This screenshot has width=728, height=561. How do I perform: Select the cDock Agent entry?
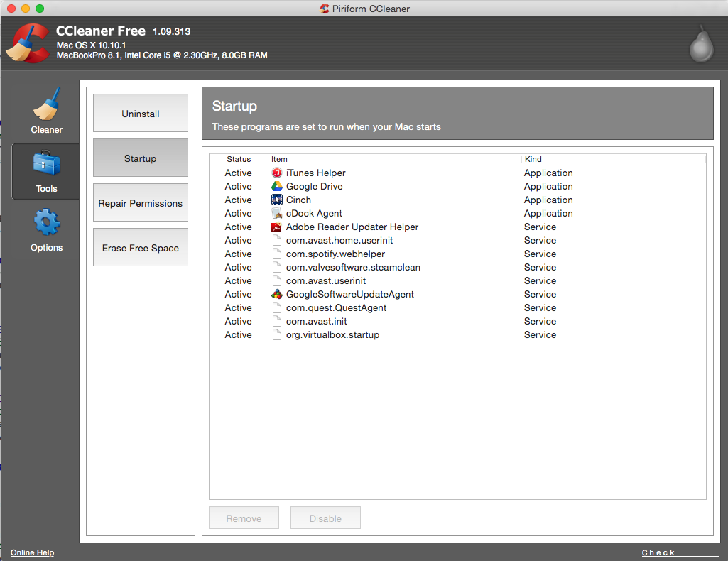pyautogui.click(x=457, y=213)
